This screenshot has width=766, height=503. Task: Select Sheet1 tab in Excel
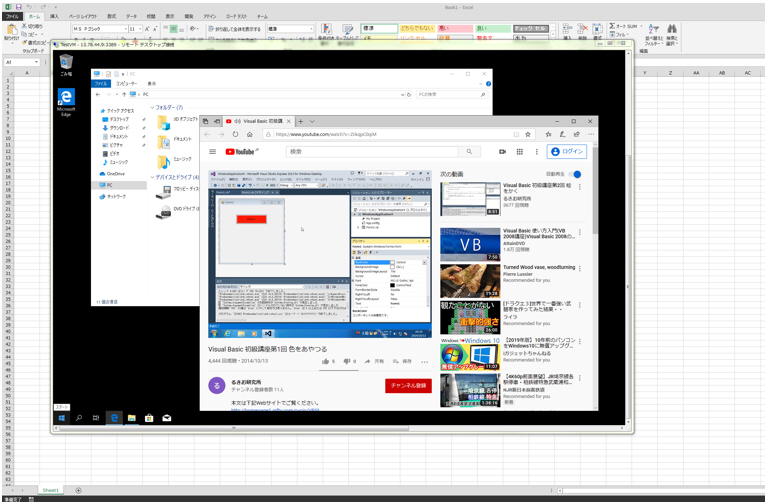click(x=50, y=490)
